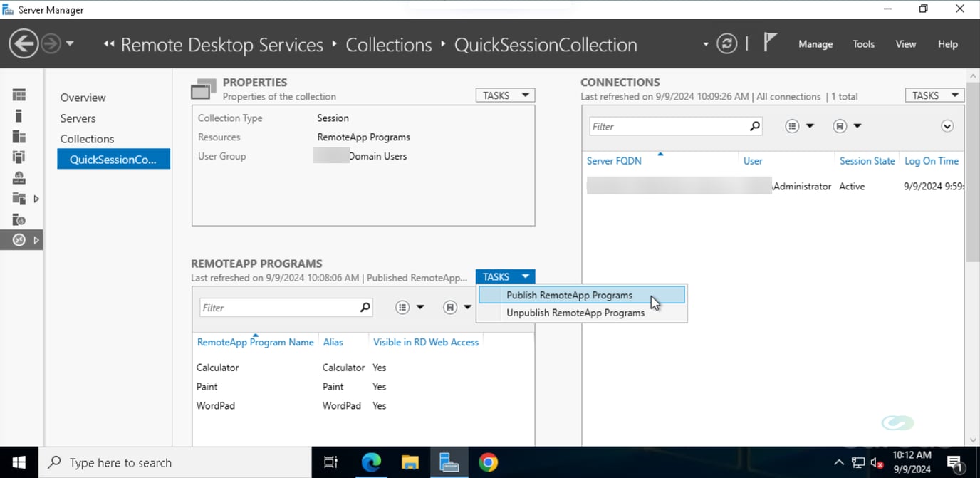Click the save icon in Connections panel
The width and height of the screenshot is (980, 478).
[x=840, y=125]
